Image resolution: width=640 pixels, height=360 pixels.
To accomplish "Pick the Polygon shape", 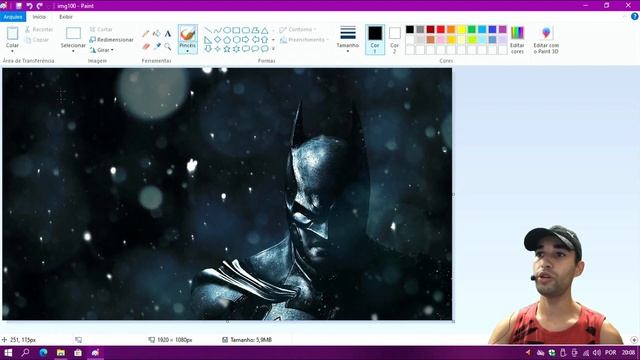I will 255,31.
